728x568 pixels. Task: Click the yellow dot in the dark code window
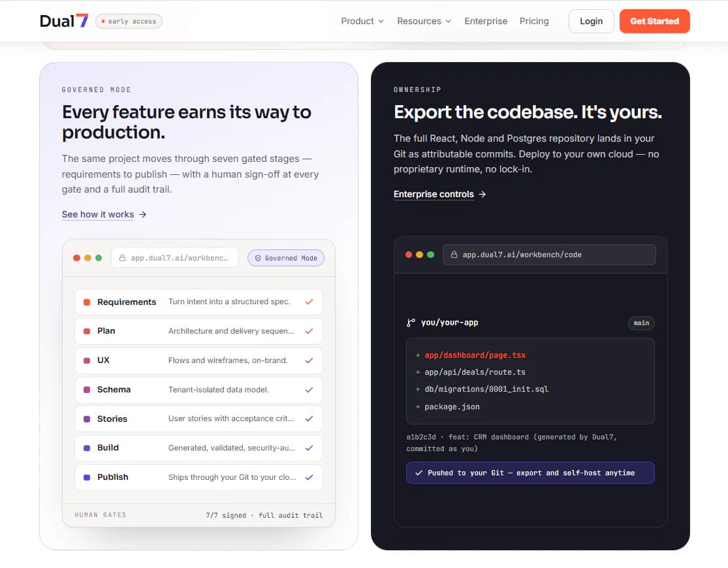click(419, 255)
